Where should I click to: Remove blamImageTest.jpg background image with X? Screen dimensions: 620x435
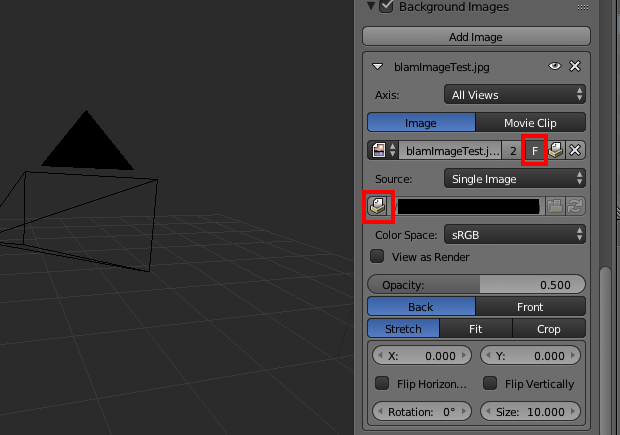pos(575,66)
